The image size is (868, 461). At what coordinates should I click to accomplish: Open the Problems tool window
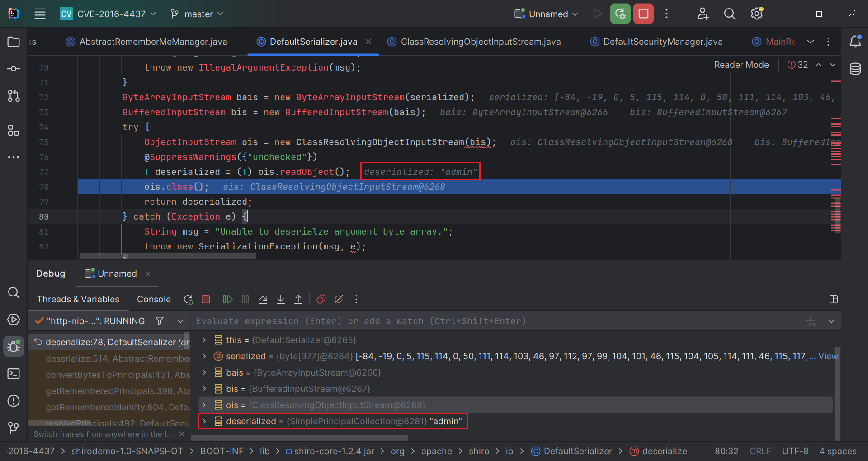click(x=14, y=401)
